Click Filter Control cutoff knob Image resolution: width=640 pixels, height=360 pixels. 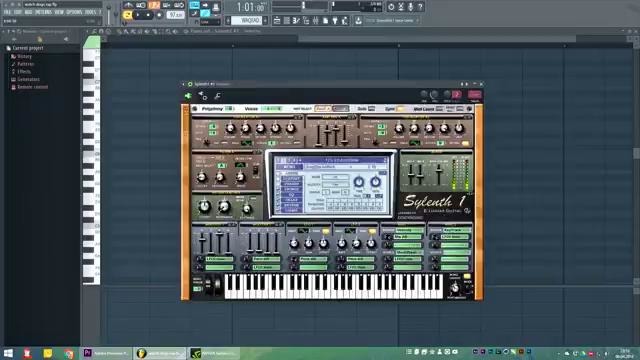pyautogui.click(x=204, y=207)
